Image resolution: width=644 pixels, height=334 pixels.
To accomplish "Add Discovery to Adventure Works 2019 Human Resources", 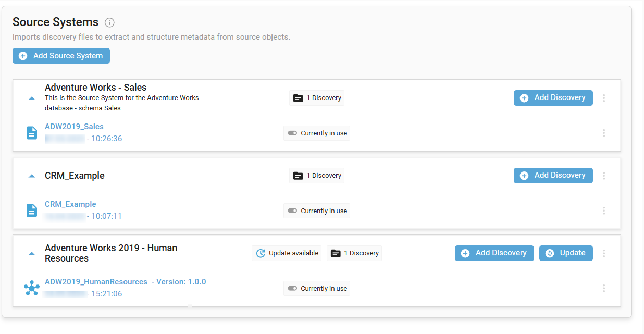I will click(x=494, y=253).
